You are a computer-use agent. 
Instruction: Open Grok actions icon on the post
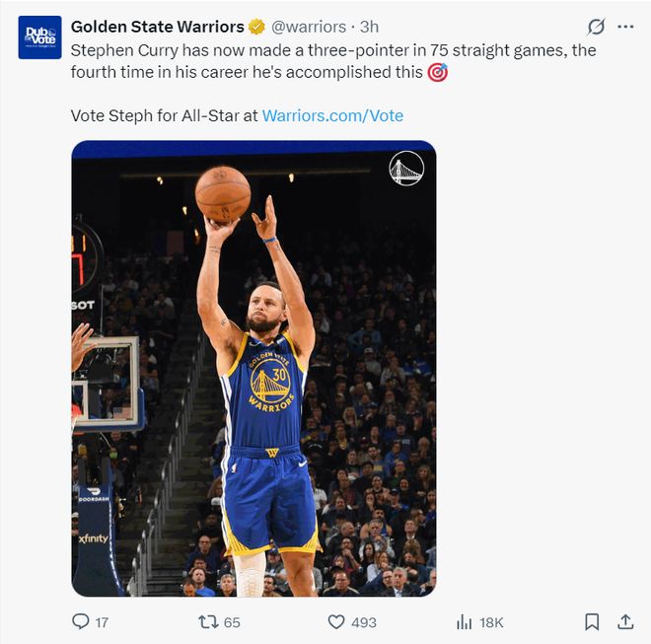click(596, 27)
